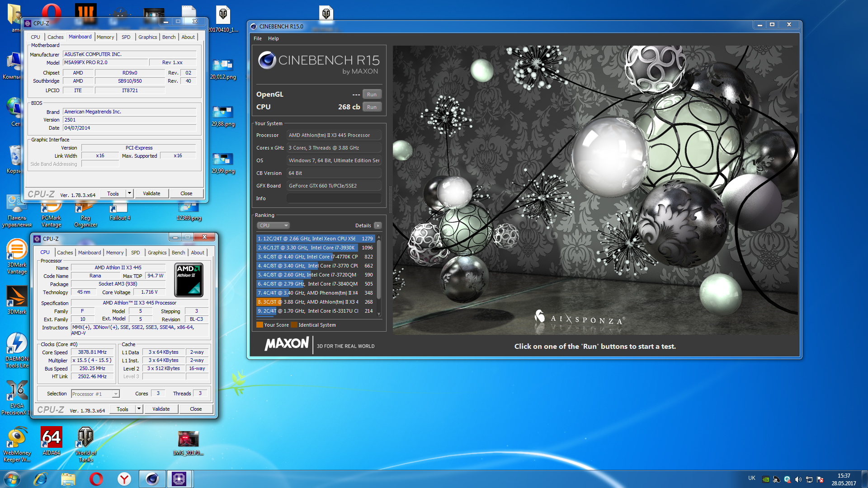Open the About tab in the CPU tab CPU-Z window

198,253
